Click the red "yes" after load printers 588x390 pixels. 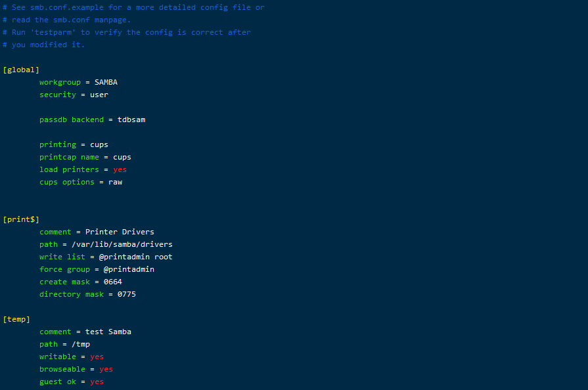120,169
